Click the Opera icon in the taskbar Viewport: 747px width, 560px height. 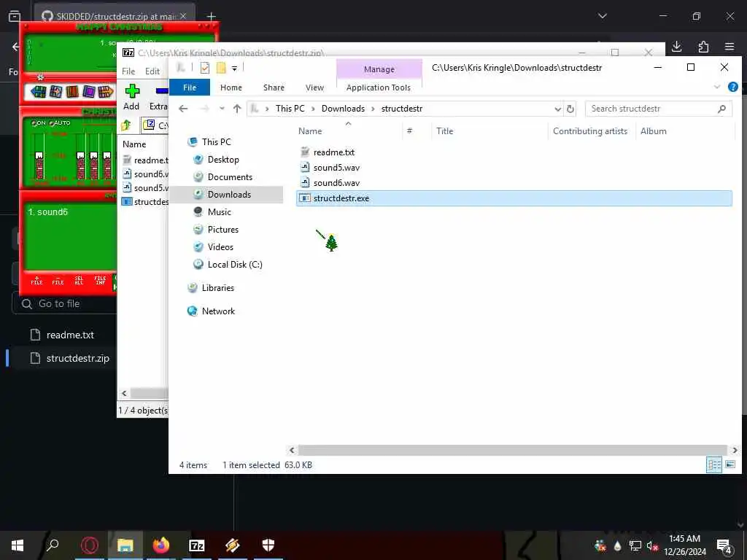coord(89,545)
